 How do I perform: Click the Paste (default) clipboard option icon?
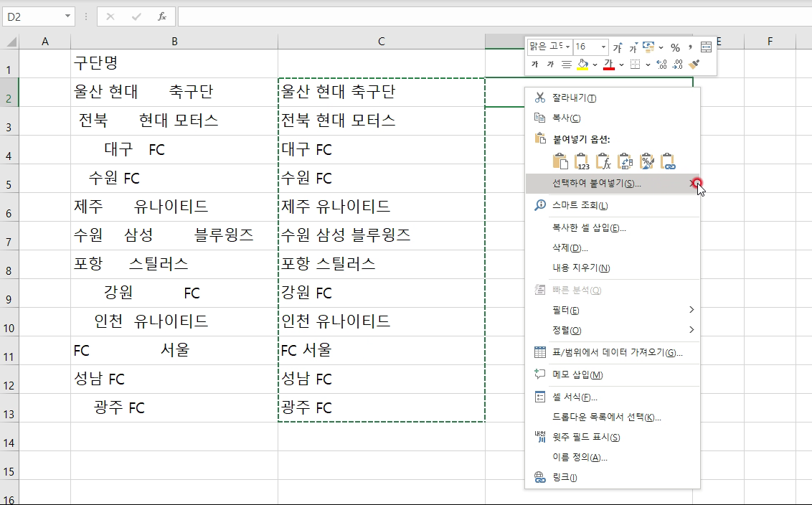coord(560,161)
